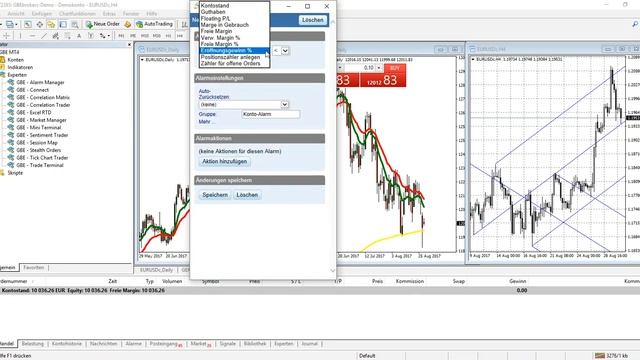The width and height of the screenshot is (640, 360).
Task: Select GBE - Stealth Orders expert
Action: coord(40,150)
